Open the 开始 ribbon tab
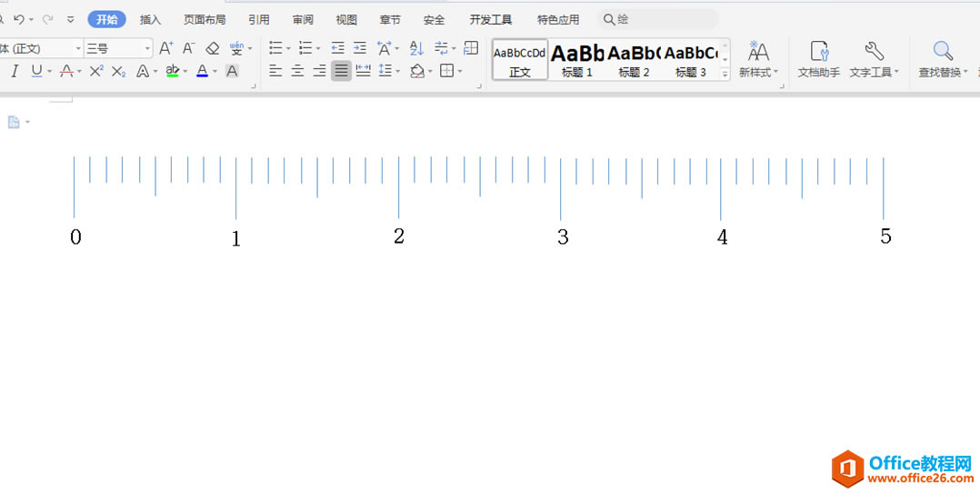 click(x=106, y=19)
